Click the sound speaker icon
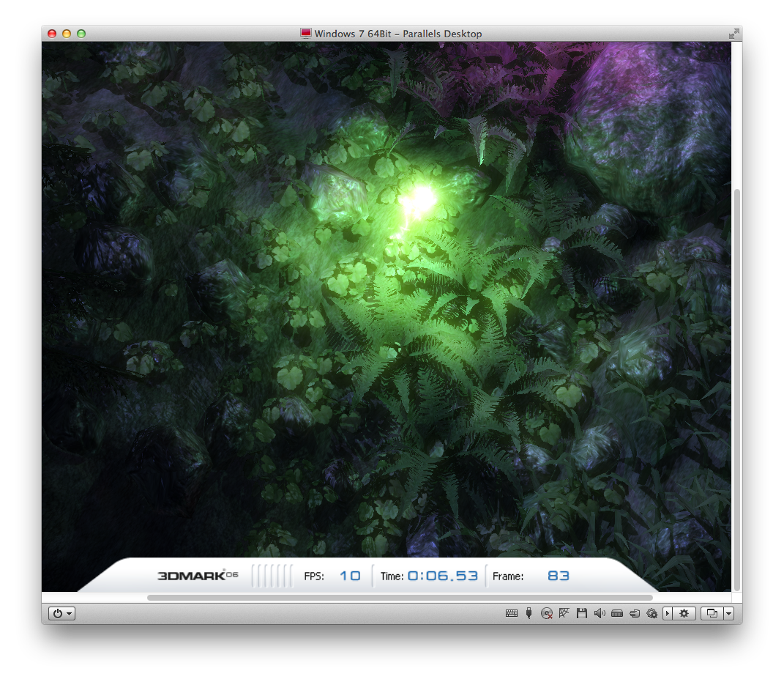Screen dimensions: 784x682 600,613
